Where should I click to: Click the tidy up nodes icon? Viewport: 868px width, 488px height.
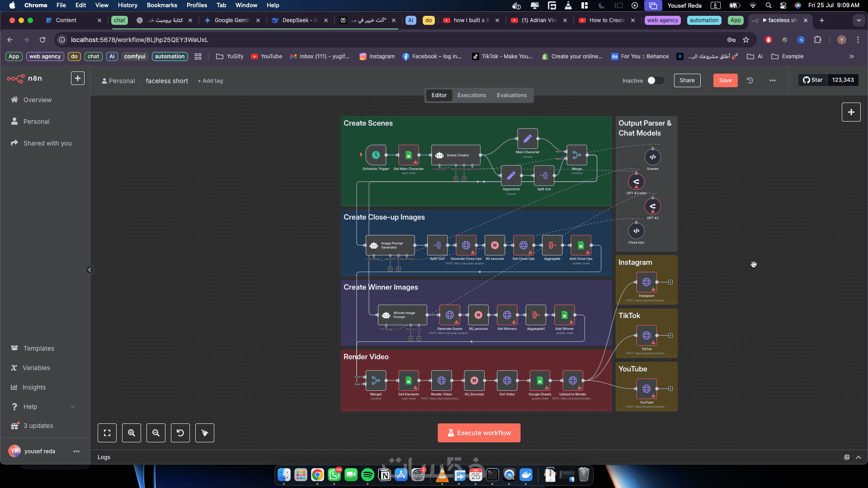pos(205,433)
